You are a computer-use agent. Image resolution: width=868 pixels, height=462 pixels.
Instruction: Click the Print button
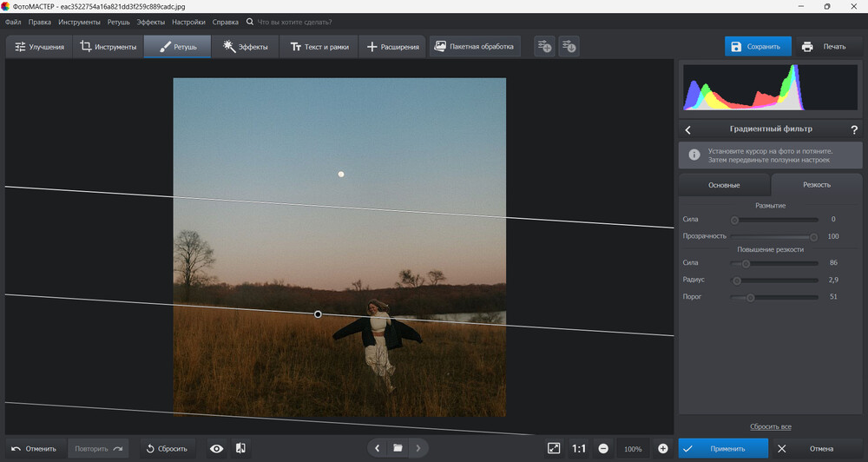(824, 46)
